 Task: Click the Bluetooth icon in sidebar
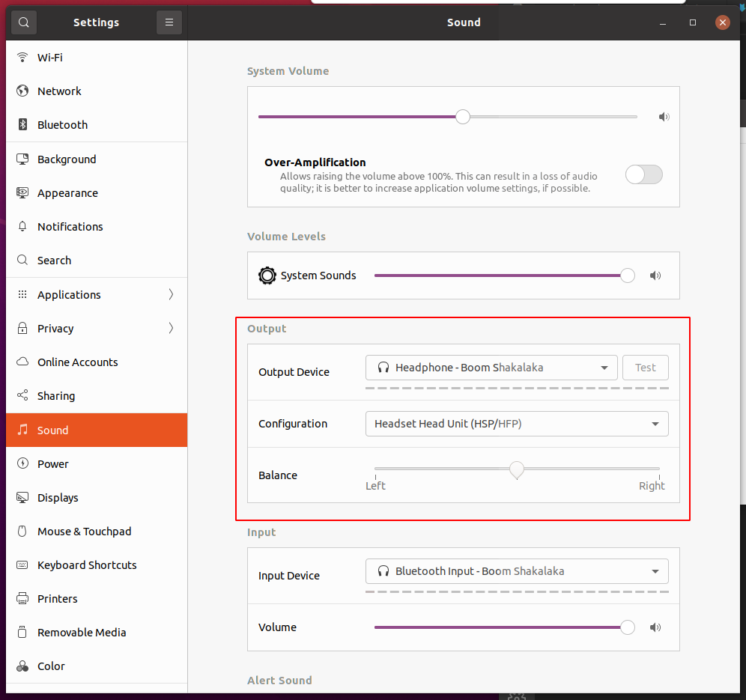point(22,125)
